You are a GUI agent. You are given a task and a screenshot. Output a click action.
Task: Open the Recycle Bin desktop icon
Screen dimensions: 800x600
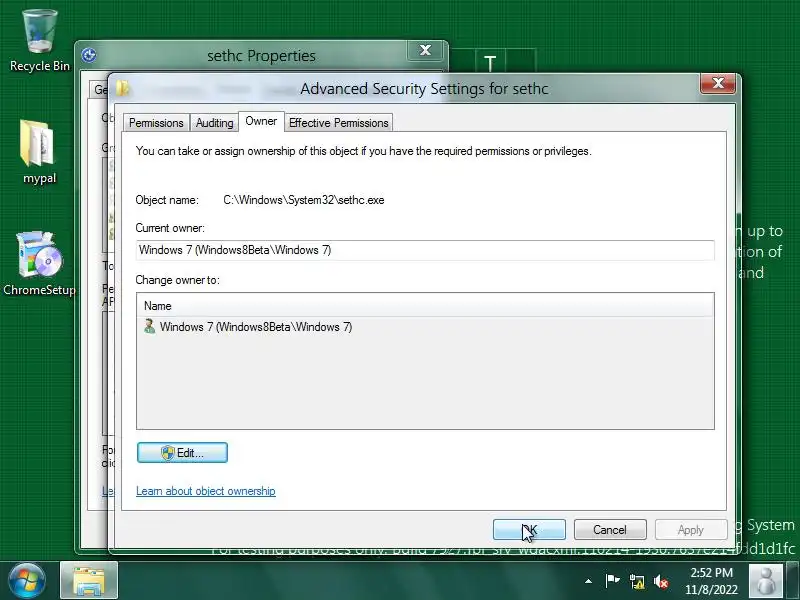pyautogui.click(x=39, y=41)
